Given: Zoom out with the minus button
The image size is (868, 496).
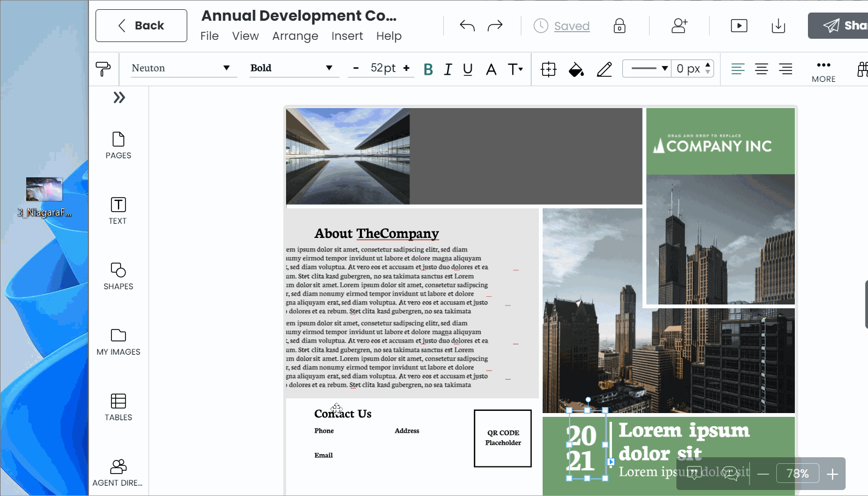Looking at the screenshot, I should pyautogui.click(x=763, y=474).
